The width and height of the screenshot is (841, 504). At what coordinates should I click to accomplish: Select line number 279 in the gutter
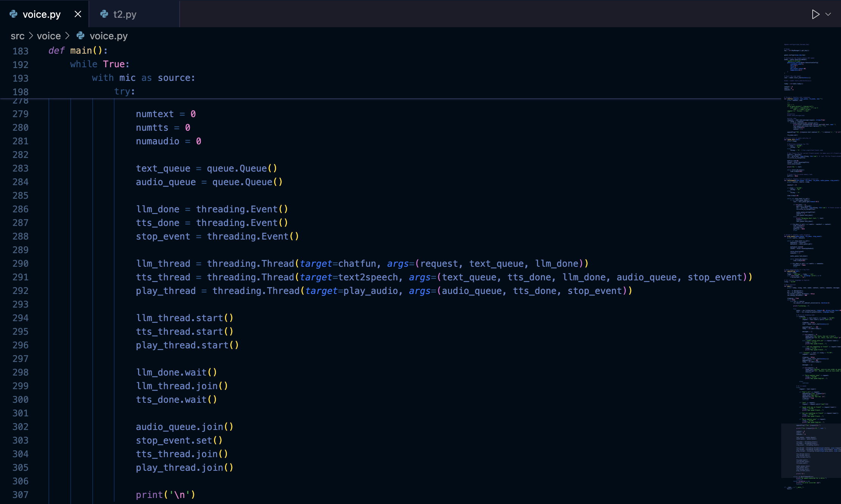click(x=20, y=114)
